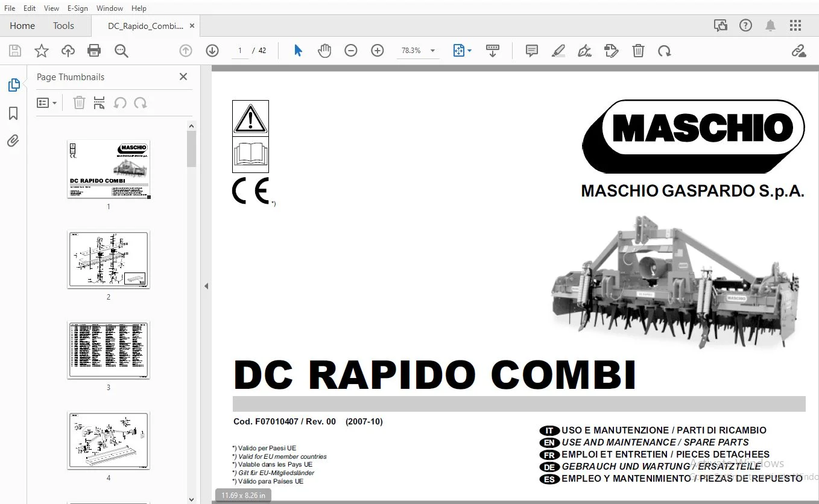Click USE AND MAINTENANCE / SPARE PARTS line
Screen dimensions: 819x504
pyautogui.click(x=655, y=442)
